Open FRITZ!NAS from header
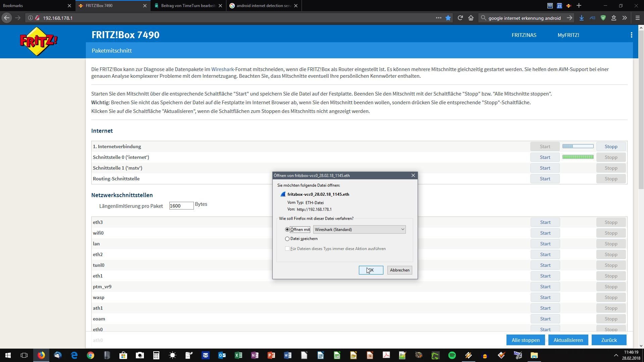Viewport: 644px width, 362px height. point(524,35)
